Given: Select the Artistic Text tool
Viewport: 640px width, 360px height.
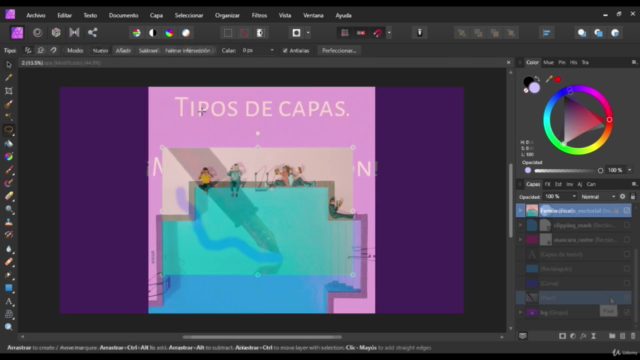Looking at the screenshot, I should tap(9, 302).
